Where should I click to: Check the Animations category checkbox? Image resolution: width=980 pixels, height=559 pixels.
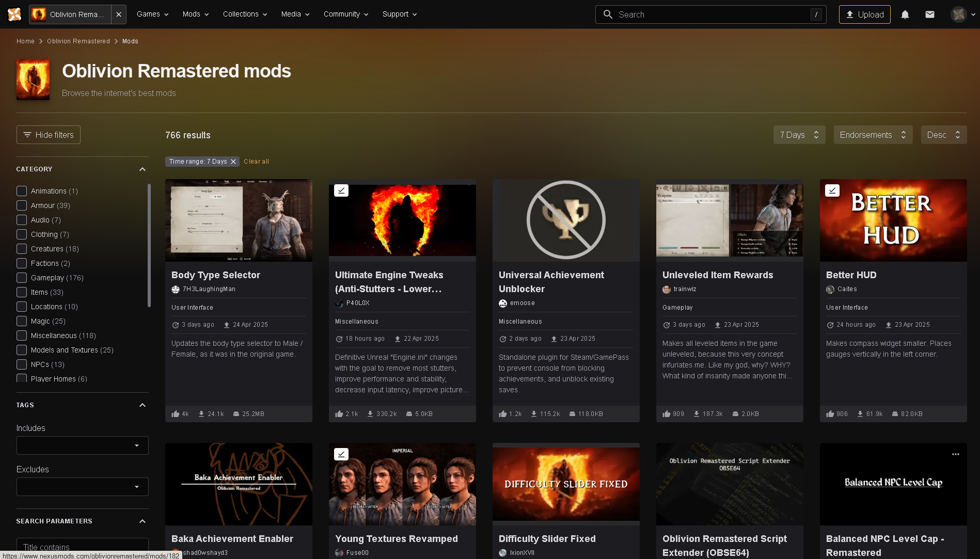click(22, 191)
